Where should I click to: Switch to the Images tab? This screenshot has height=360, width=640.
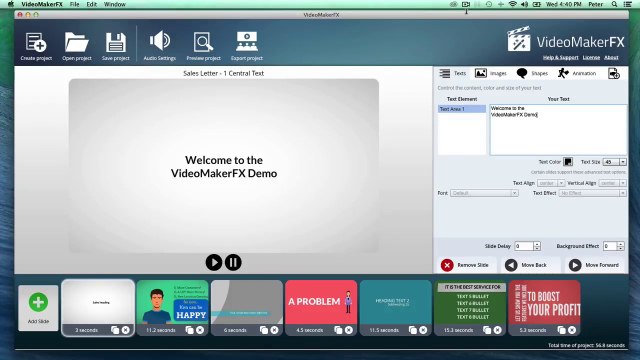click(x=491, y=73)
